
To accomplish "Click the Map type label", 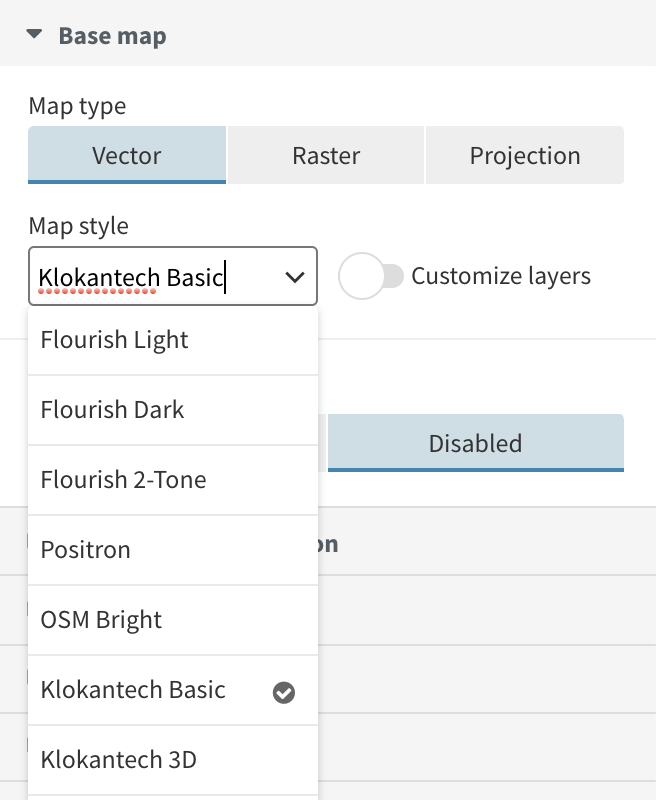I will [x=78, y=106].
